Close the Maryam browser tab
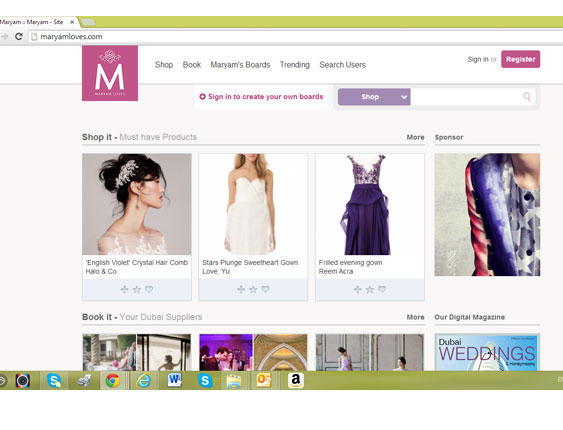This screenshot has width=563, height=430. point(72,22)
